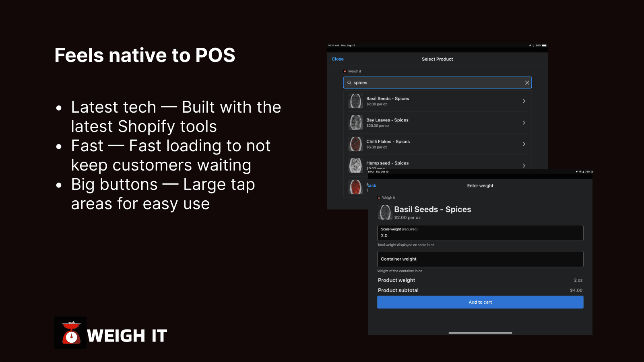Viewport: 644px width, 362px height.
Task: Go Back from the Enter weight screen
Action: (372, 186)
